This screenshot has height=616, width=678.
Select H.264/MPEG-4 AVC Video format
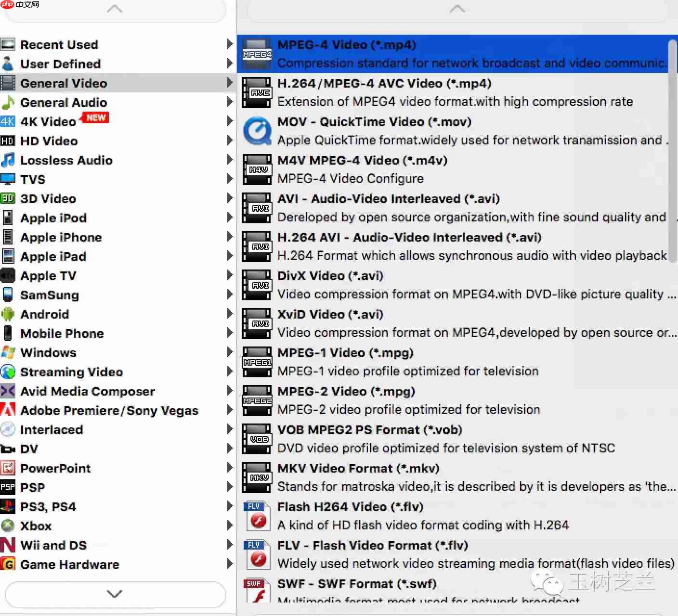384,83
